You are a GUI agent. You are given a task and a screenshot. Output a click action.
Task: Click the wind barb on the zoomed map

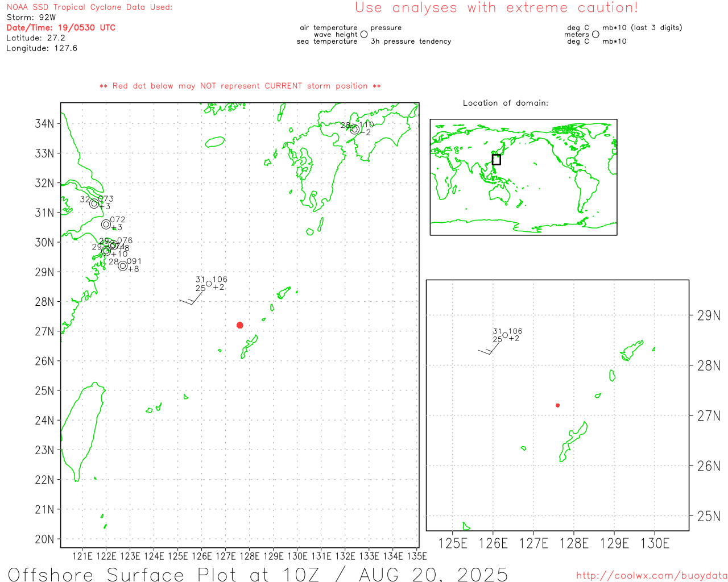pos(490,348)
